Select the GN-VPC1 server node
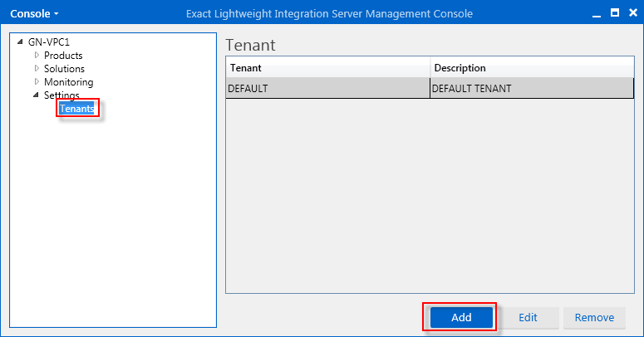The image size is (644, 337). 49,42
